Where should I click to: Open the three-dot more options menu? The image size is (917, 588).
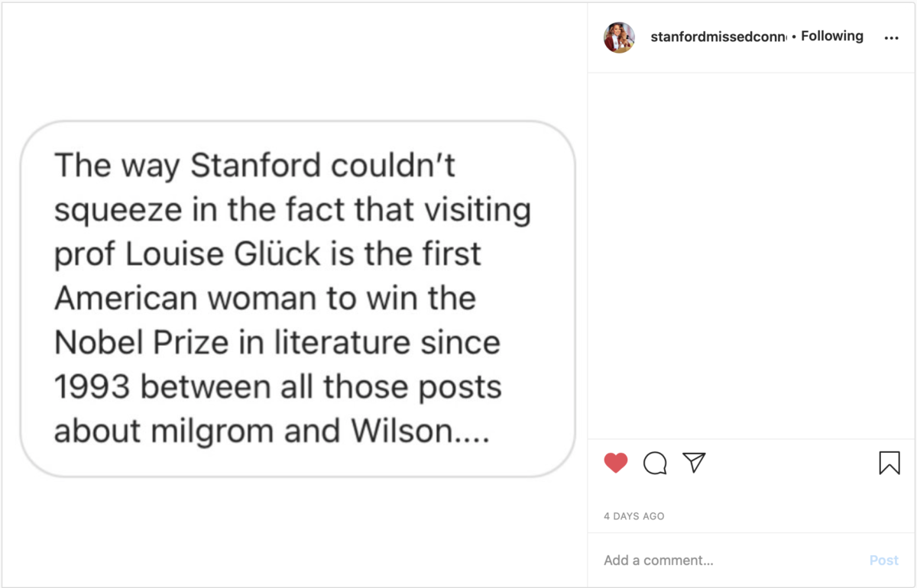tap(891, 38)
